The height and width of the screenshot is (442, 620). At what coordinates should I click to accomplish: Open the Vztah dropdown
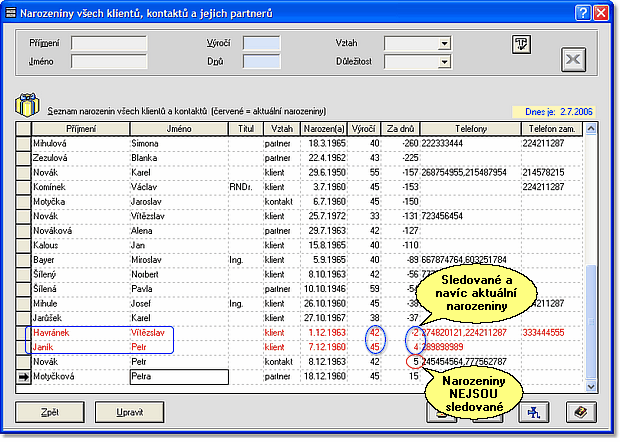(443, 44)
